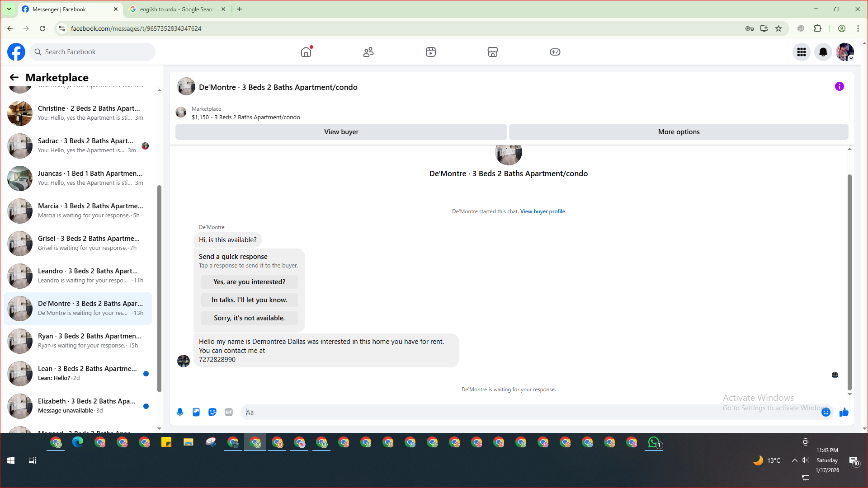Open the Chrome tab search dropdown arrow
Image resolution: width=868 pixels, height=488 pixels.
(x=9, y=9)
